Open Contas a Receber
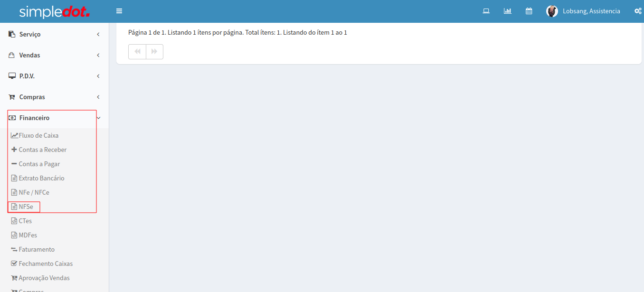This screenshot has height=292, width=644. click(42, 150)
